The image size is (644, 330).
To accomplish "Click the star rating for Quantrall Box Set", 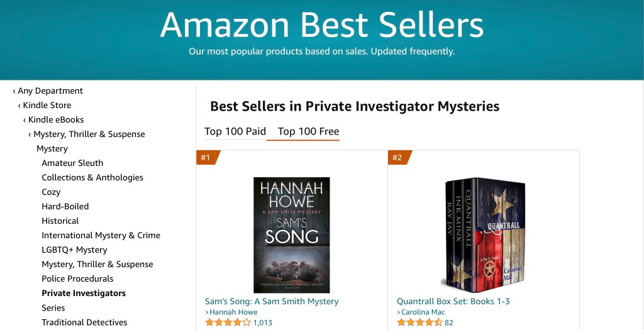I will coord(419,323).
